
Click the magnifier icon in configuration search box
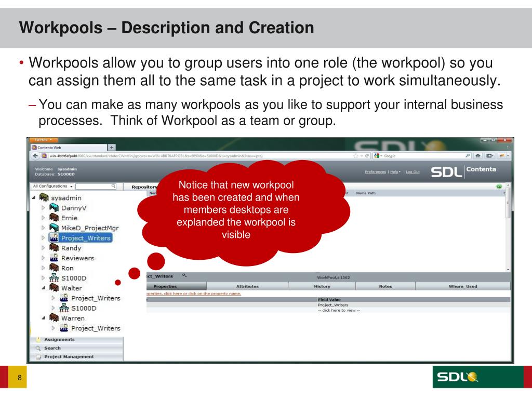[x=113, y=186]
